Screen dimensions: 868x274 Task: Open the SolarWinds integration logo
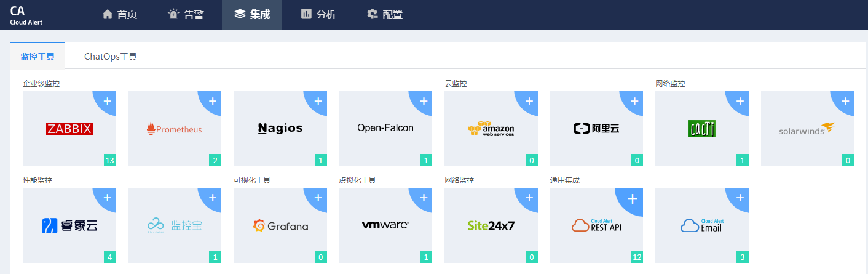tap(807, 129)
